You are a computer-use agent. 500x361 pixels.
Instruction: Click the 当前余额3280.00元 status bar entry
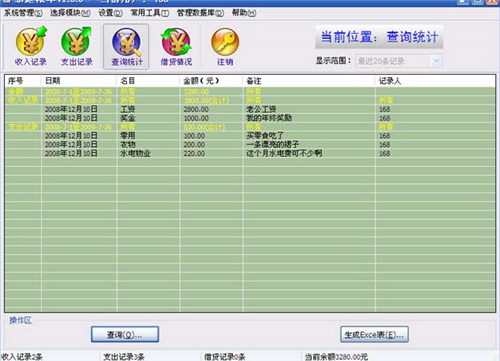(336, 357)
